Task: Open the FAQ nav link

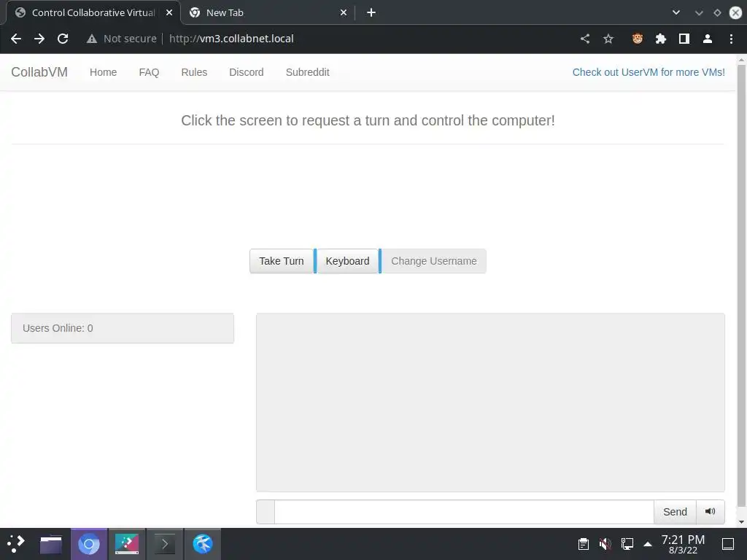Action: 149,72
